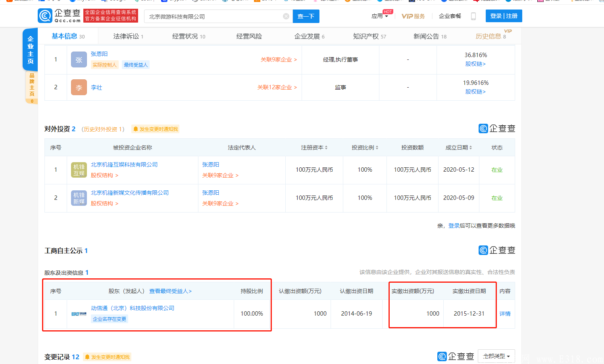Viewport: 604px width, 364px height.
Task: Click 登录 link to see more data
Action: point(454,226)
